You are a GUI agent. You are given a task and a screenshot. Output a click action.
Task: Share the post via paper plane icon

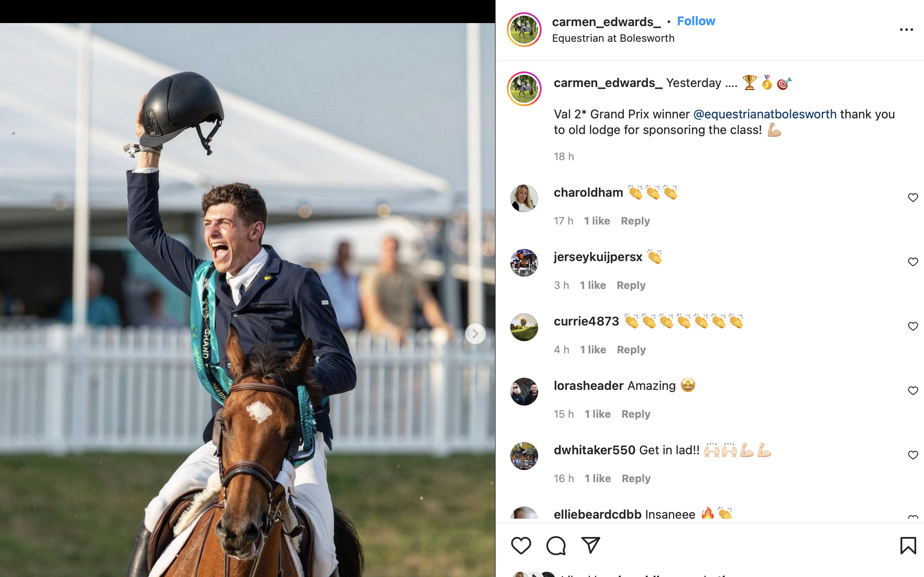(x=590, y=545)
